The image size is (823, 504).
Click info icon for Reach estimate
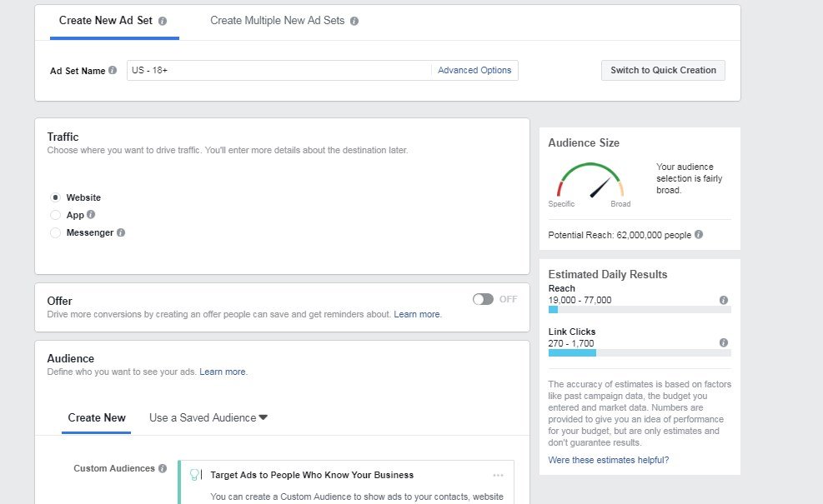tap(724, 300)
